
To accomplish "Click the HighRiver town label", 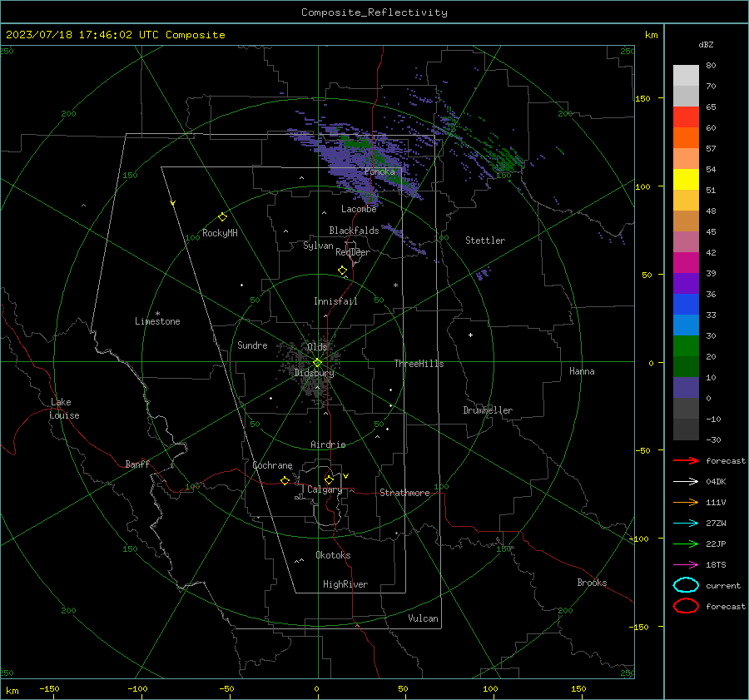I will (x=345, y=584).
